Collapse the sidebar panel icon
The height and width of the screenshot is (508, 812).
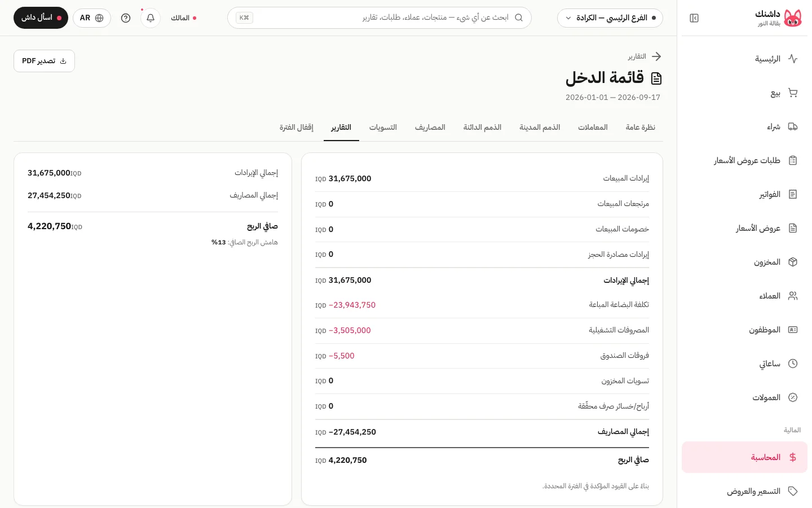694,18
